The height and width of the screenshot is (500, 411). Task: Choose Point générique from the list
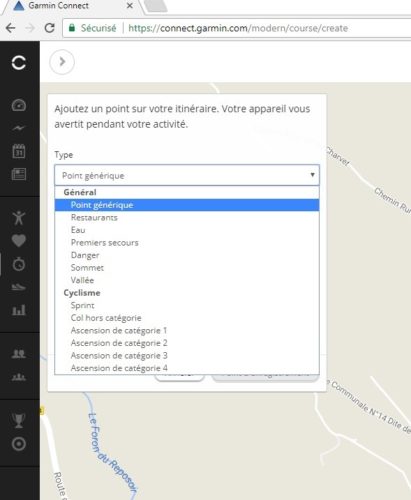point(187,205)
